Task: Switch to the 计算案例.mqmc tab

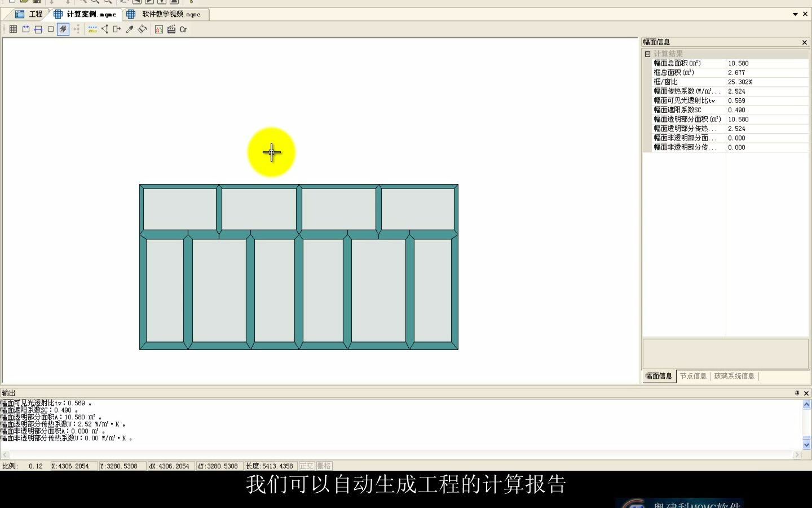Action: click(x=86, y=14)
